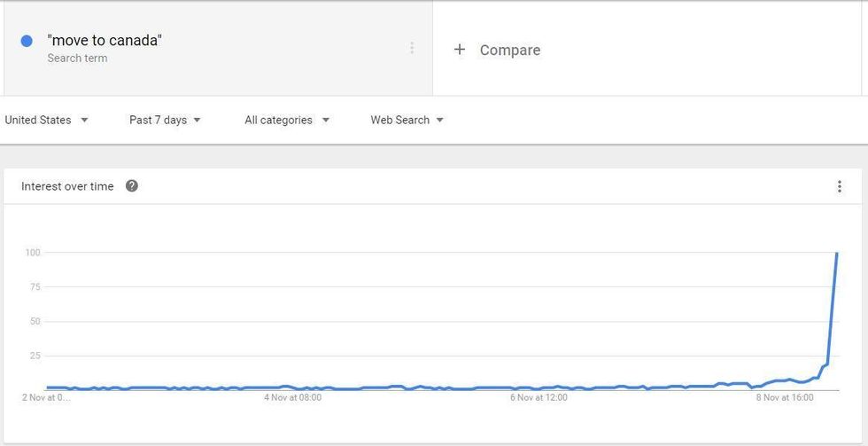Open the search term three-dot options menu
The height and width of the screenshot is (446, 868).
click(412, 48)
